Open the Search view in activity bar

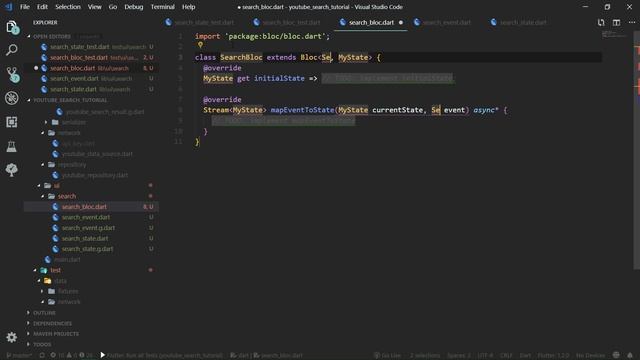pyautogui.click(x=11, y=50)
